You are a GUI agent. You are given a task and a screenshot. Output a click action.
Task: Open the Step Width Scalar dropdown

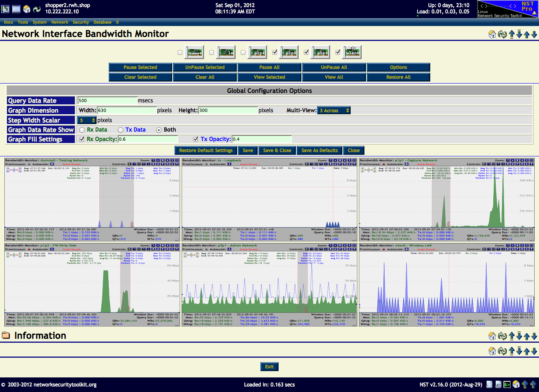pyautogui.click(x=87, y=120)
